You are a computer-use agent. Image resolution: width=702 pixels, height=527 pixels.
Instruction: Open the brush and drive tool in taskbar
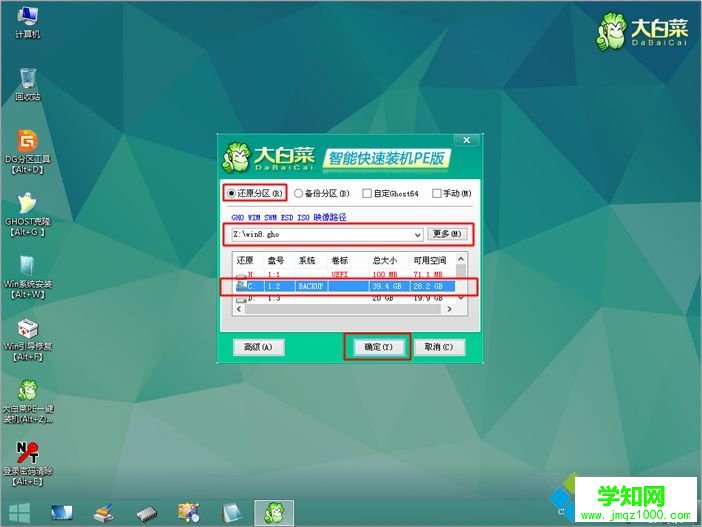coord(104,513)
